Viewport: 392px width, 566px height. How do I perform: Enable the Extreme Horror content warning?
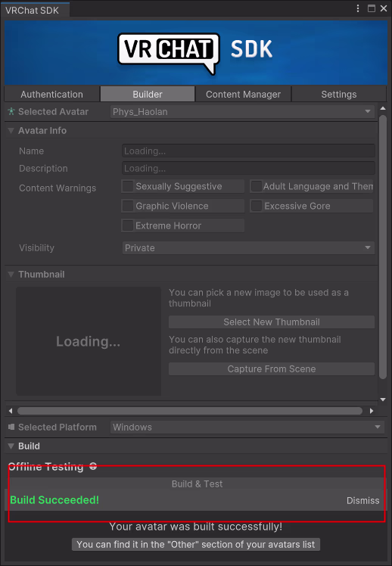[x=128, y=225]
